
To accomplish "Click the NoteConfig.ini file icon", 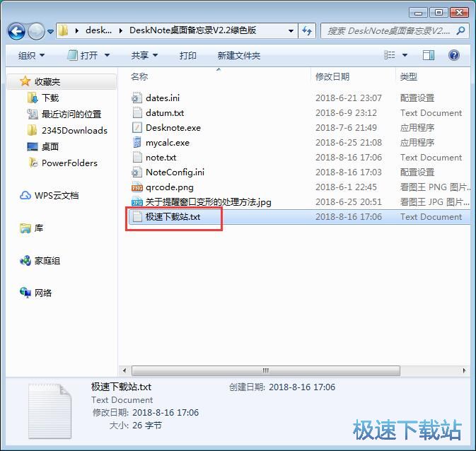I will click(x=137, y=172).
